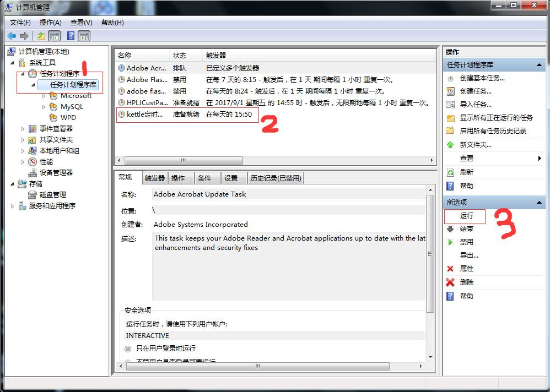Select 性能 in the tree

pyautogui.click(x=46, y=161)
